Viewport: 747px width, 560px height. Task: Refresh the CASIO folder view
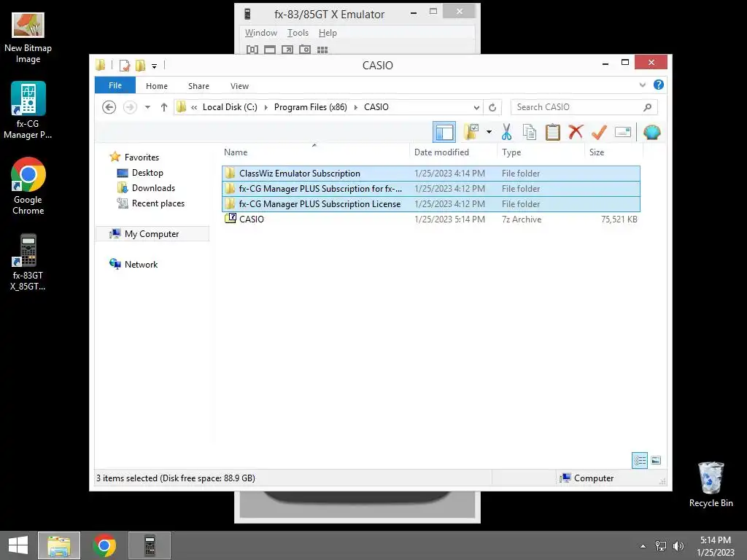(492, 108)
